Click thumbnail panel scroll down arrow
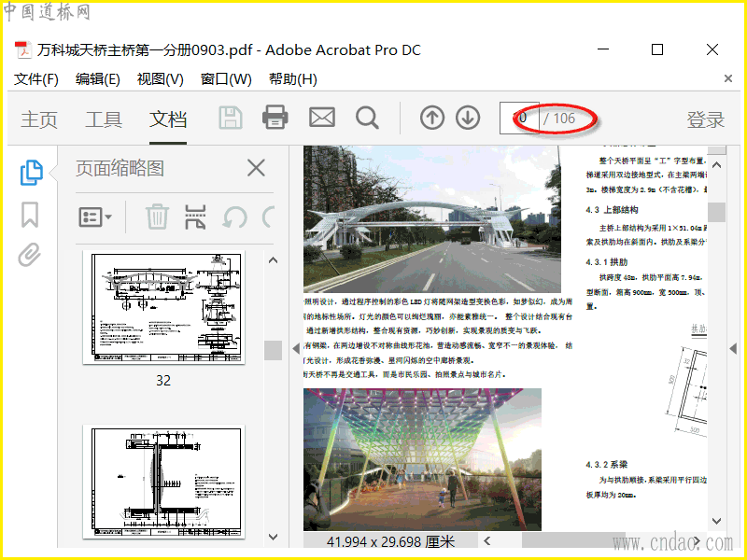The image size is (747, 560). pyautogui.click(x=273, y=537)
